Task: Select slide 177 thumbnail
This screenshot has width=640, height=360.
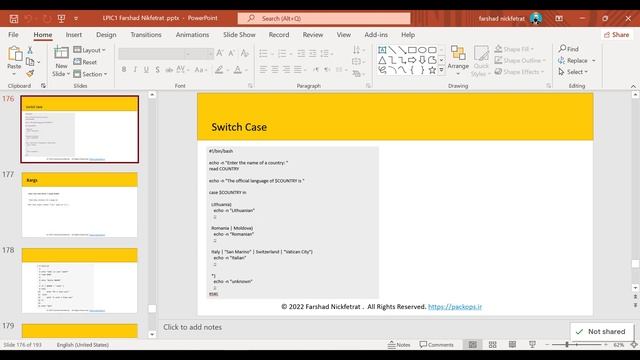Action: click(80, 205)
